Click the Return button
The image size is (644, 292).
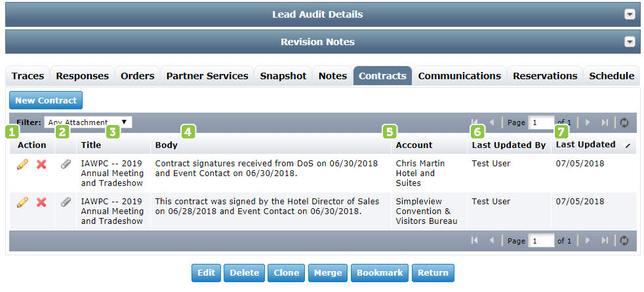(433, 273)
